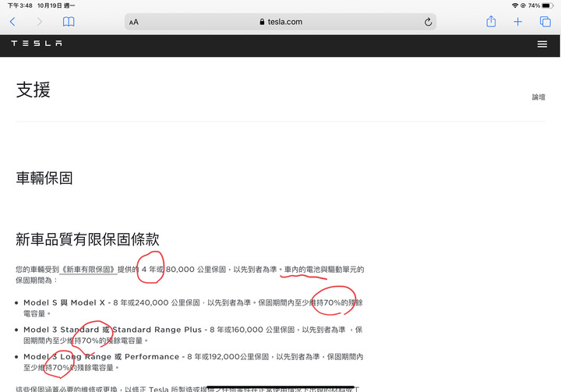The width and height of the screenshot is (561, 392).
Task: Tap the Safari forward arrow
Action: click(x=40, y=22)
